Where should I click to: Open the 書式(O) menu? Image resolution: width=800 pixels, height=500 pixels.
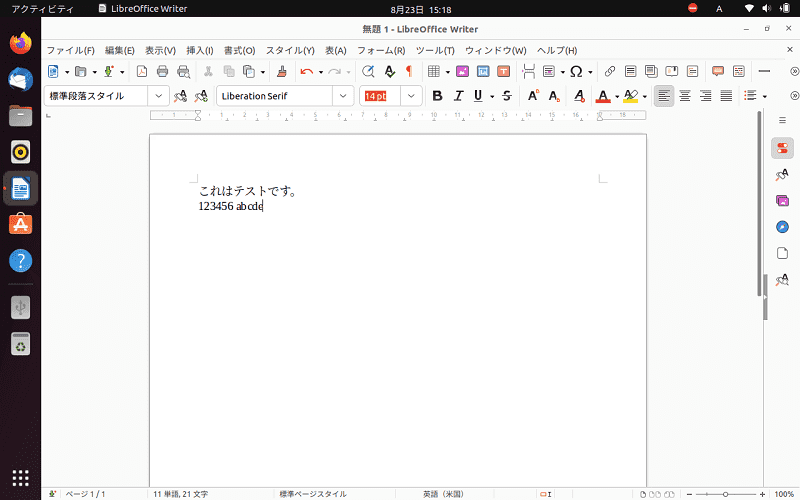(239, 51)
